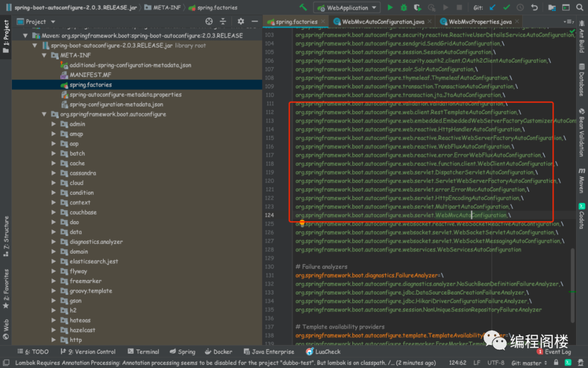Click locate current file crosshair icon

point(209,21)
